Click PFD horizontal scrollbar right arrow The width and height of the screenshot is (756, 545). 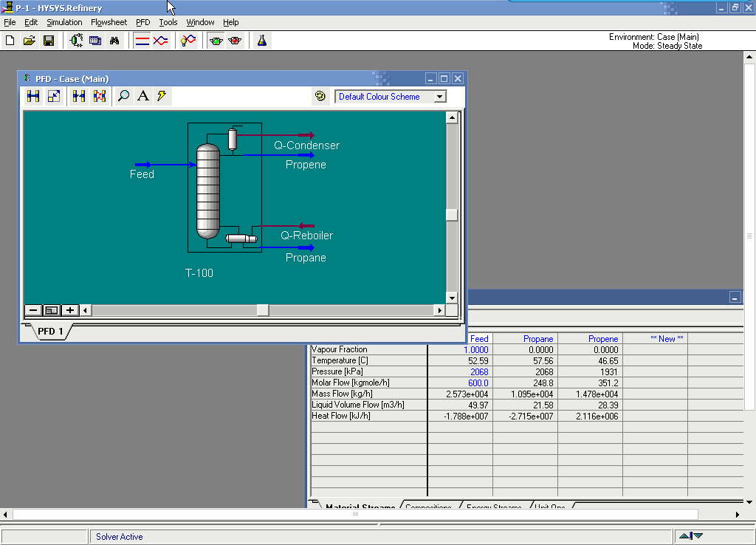point(439,310)
